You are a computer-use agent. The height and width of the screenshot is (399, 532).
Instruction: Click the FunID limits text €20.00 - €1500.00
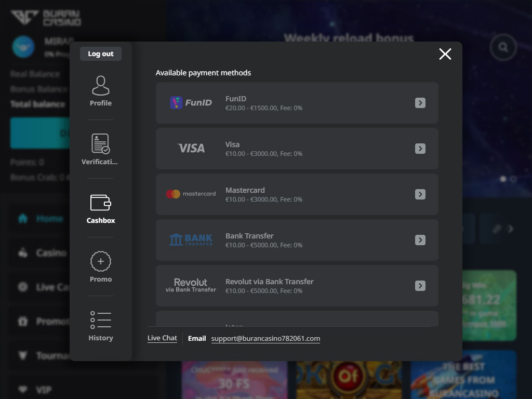[251, 108]
